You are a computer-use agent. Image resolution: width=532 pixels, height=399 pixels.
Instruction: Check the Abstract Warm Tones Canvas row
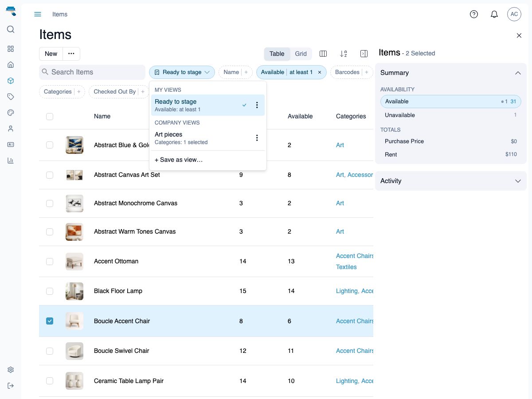click(x=50, y=231)
